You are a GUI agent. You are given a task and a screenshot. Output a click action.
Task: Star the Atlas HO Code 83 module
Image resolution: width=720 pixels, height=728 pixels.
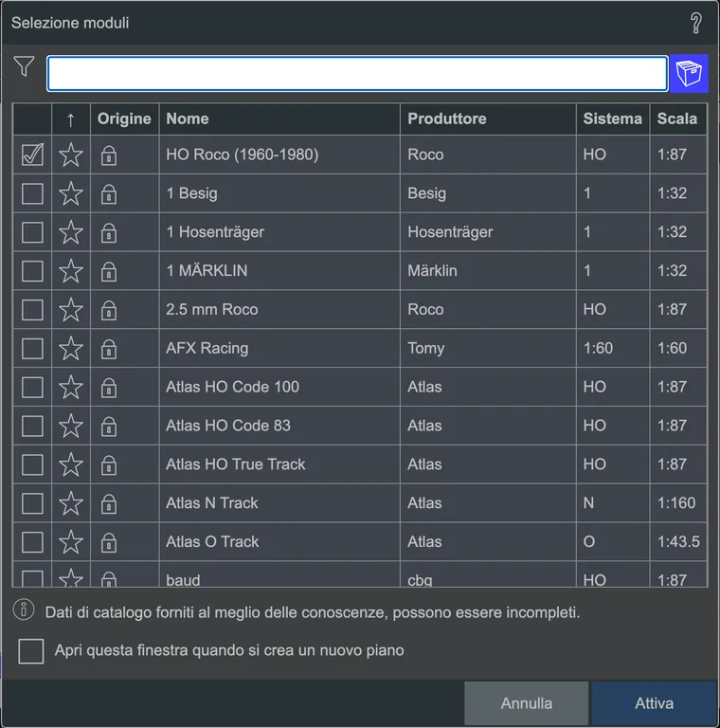pyautogui.click(x=70, y=426)
